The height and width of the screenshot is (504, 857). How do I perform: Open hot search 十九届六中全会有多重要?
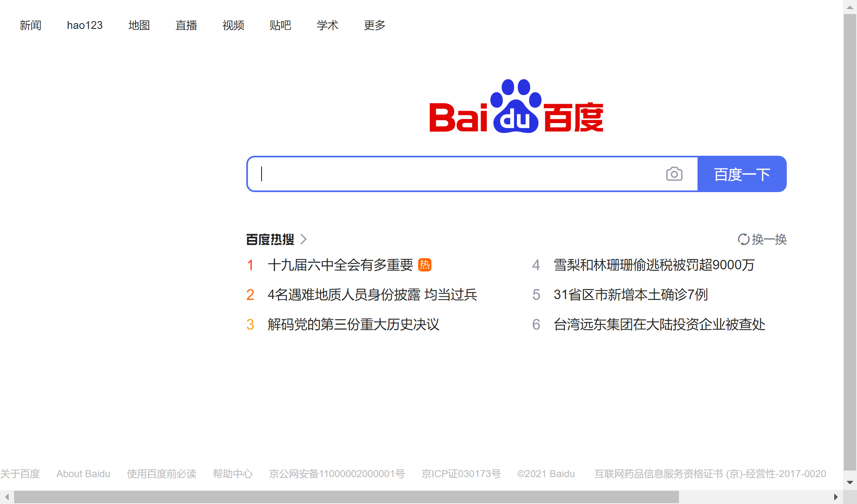(340, 265)
